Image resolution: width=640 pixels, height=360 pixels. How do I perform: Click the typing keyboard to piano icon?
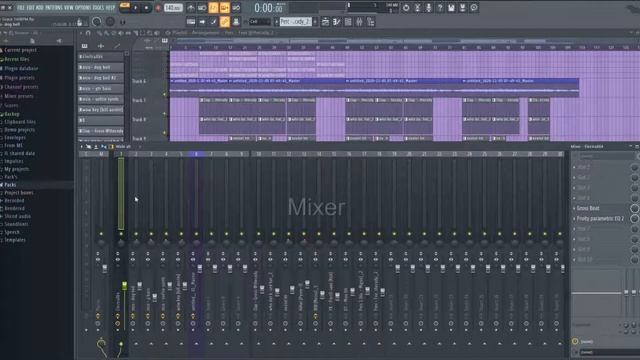191,22
